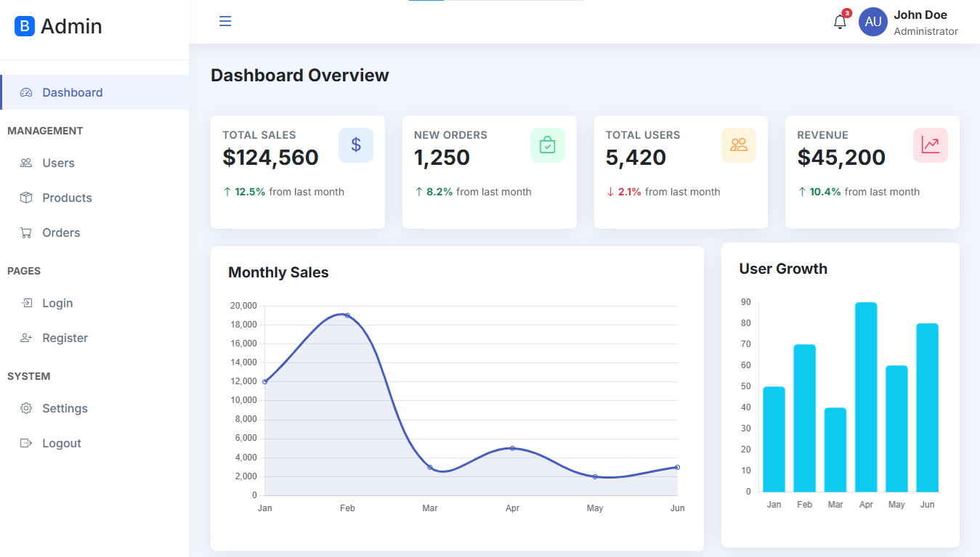Open notifications via the bell icon

coord(840,22)
